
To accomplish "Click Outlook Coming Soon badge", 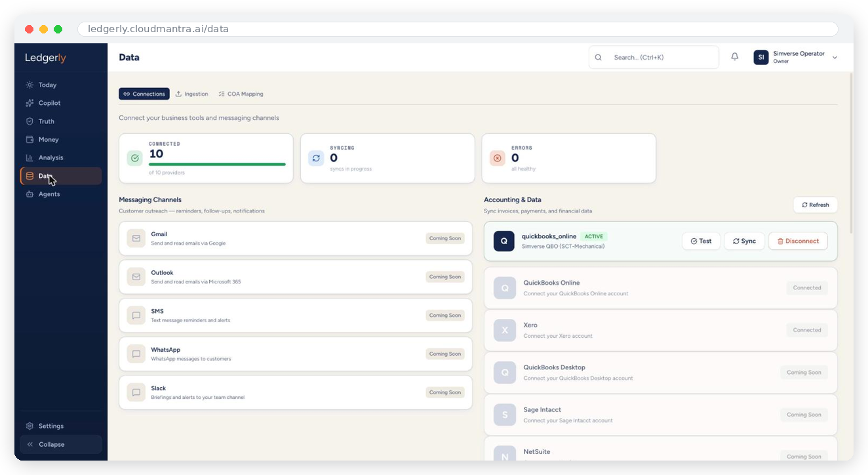I will coord(445,277).
